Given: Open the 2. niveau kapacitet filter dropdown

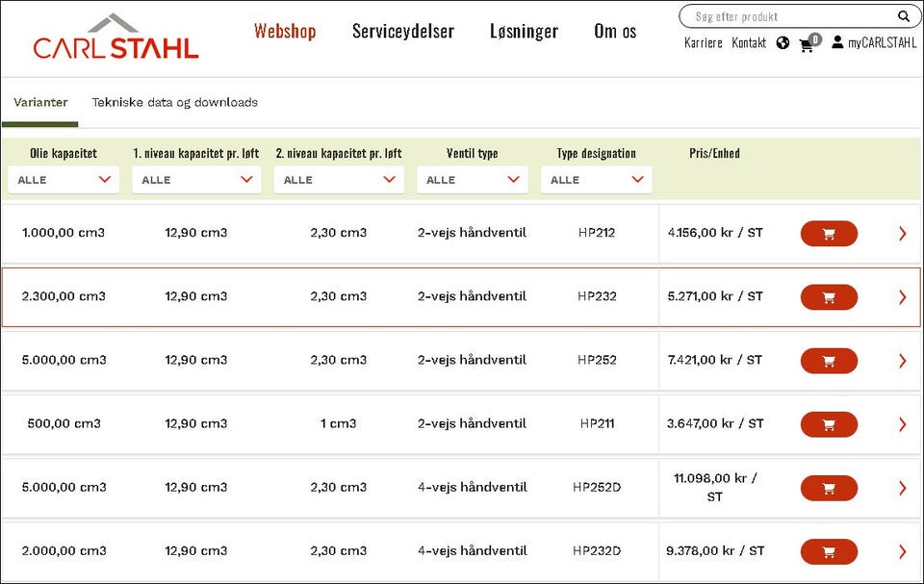Looking at the screenshot, I should point(339,180).
